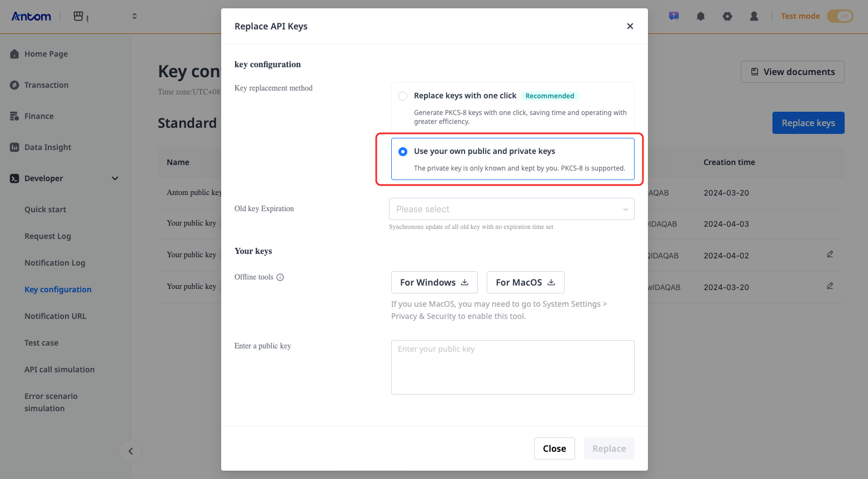This screenshot has width=868, height=479.
Task: Open the settings gear icon
Action: (727, 16)
